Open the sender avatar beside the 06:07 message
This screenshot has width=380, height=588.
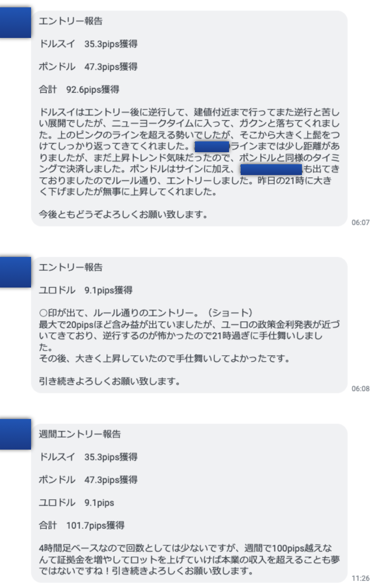pyautogui.click(x=16, y=23)
